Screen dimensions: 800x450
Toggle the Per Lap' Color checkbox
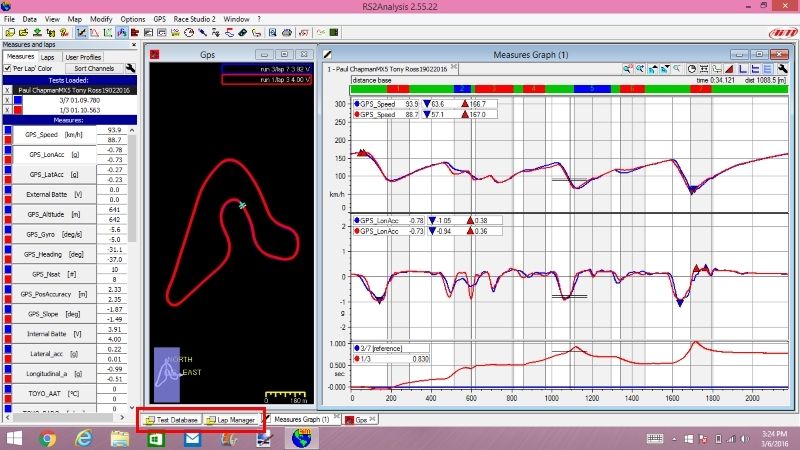(x=8, y=68)
